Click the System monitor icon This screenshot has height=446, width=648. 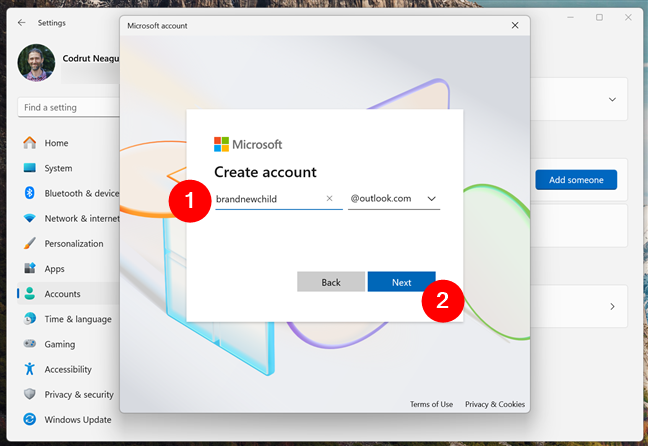click(x=29, y=168)
